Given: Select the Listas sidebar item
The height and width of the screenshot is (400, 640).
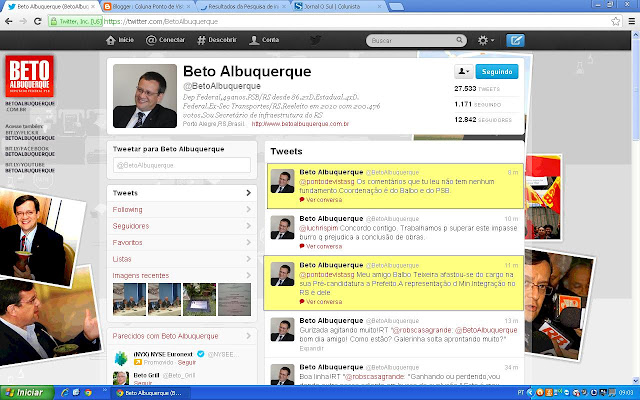Looking at the screenshot, I should pos(182,259).
